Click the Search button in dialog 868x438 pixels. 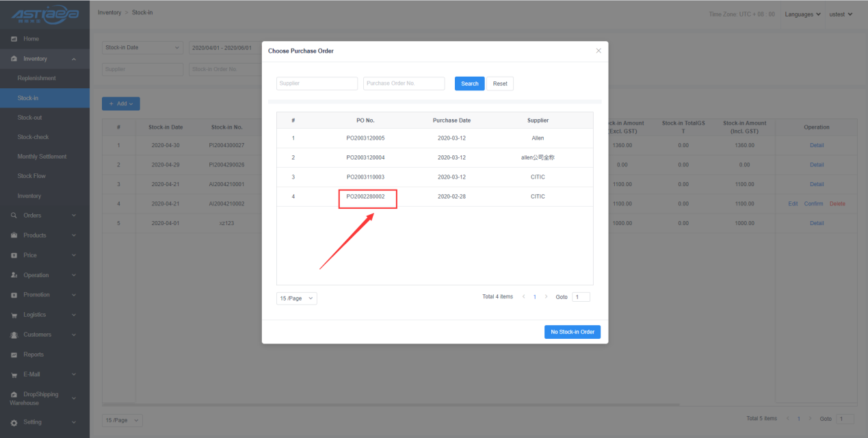point(469,83)
